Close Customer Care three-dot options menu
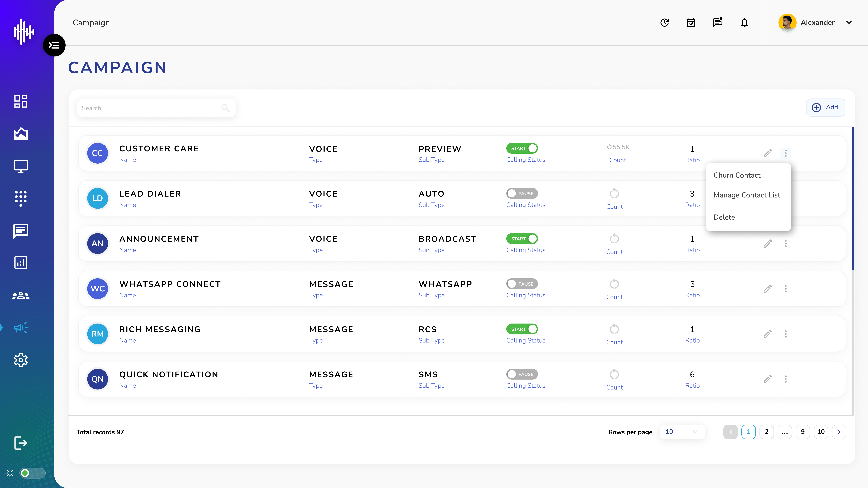 click(x=785, y=153)
